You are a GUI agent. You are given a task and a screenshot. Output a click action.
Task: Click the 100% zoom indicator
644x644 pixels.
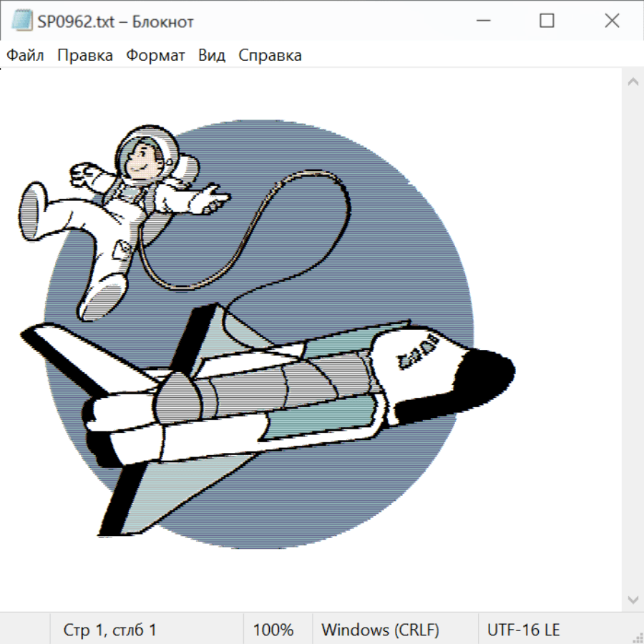click(x=273, y=630)
